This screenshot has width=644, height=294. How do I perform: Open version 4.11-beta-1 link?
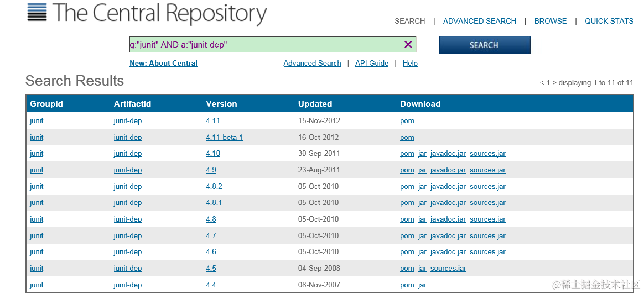[x=224, y=138]
